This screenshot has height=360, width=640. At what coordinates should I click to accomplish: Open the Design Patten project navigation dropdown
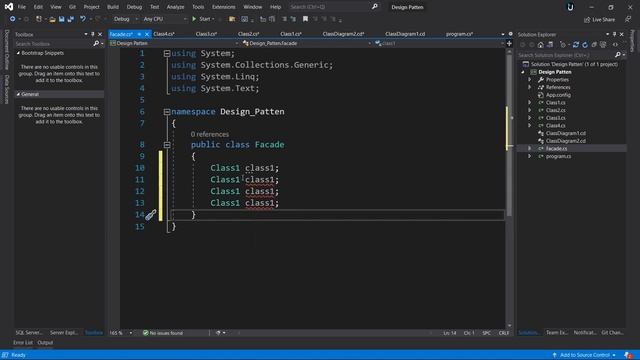coord(173,43)
